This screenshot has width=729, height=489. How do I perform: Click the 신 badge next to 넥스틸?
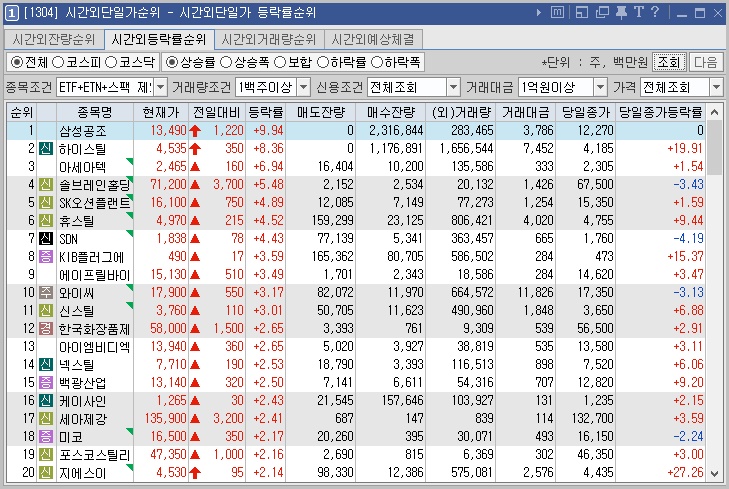coord(46,365)
